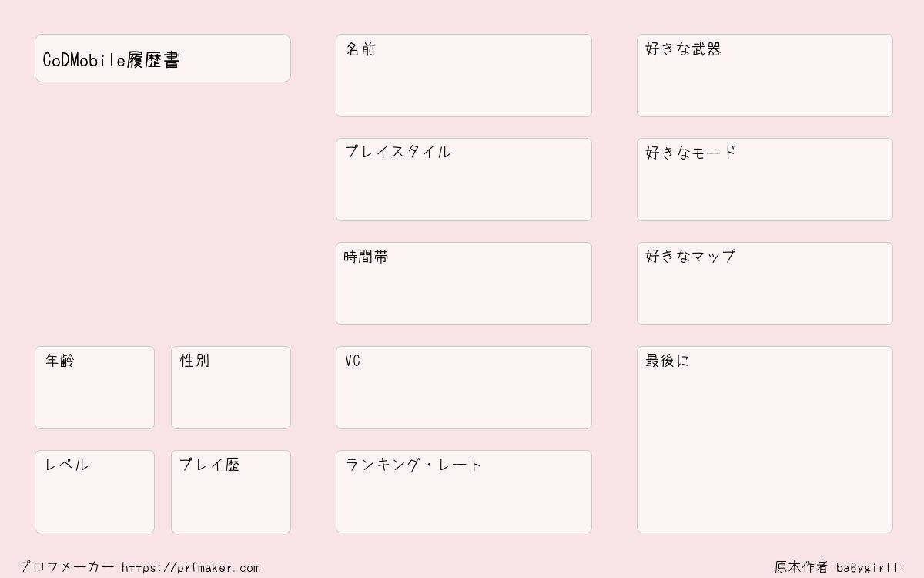Click the 年齢 field box
The image size is (924, 578).
pos(95,388)
